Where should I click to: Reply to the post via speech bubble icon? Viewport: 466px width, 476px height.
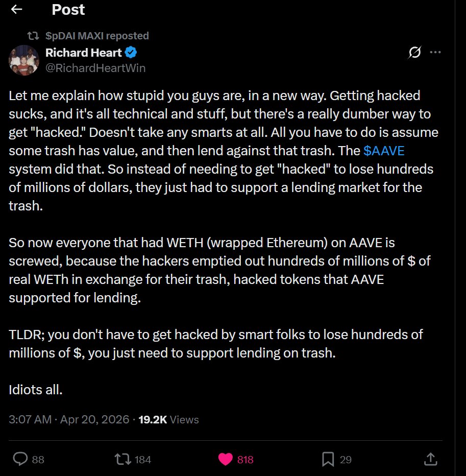(x=20, y=459)
